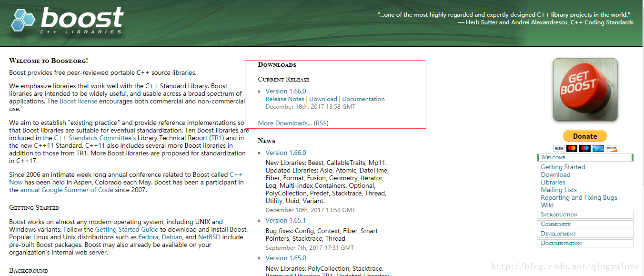Click the 'Current Release' subheading
Image resolution: width=644 pixels, height=276 pixels.
[284, 79]
